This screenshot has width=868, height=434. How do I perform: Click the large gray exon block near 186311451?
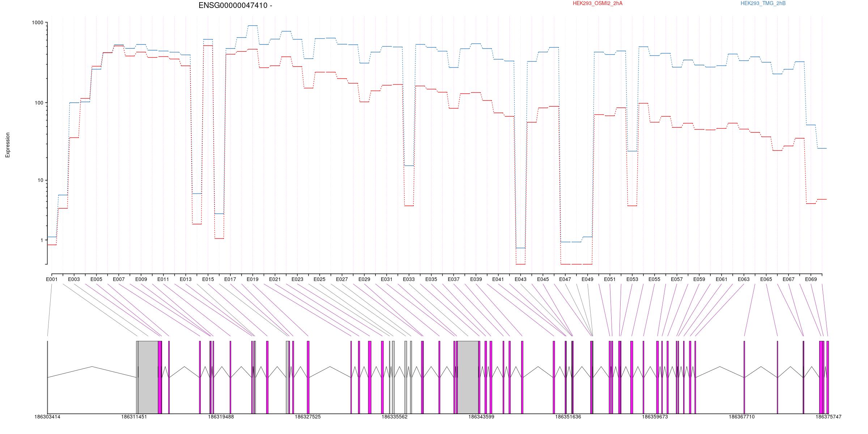[x=148, y=377]
